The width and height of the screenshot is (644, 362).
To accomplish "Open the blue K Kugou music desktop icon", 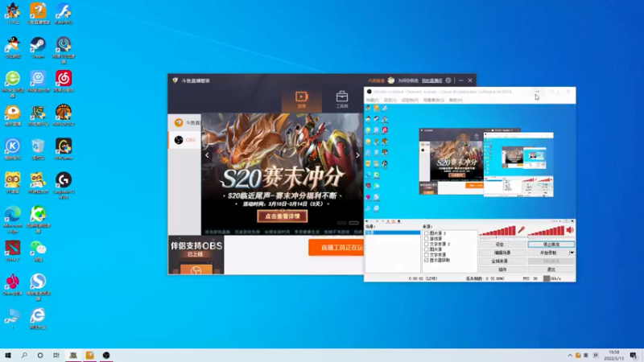I will tap(13, 149).
